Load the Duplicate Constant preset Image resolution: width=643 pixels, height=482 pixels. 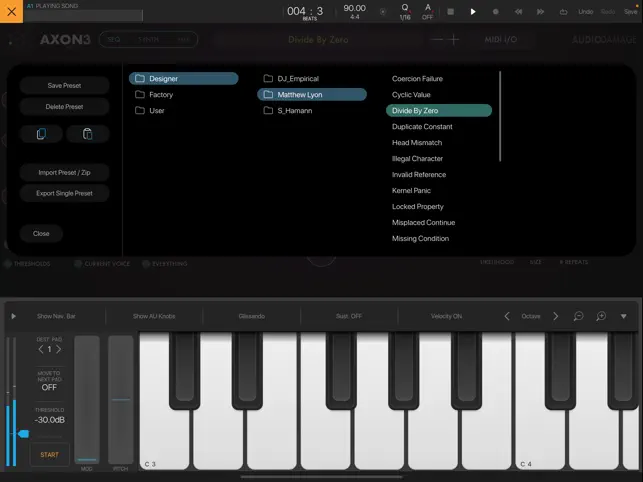pyautogui.click(x=439, y=126)
